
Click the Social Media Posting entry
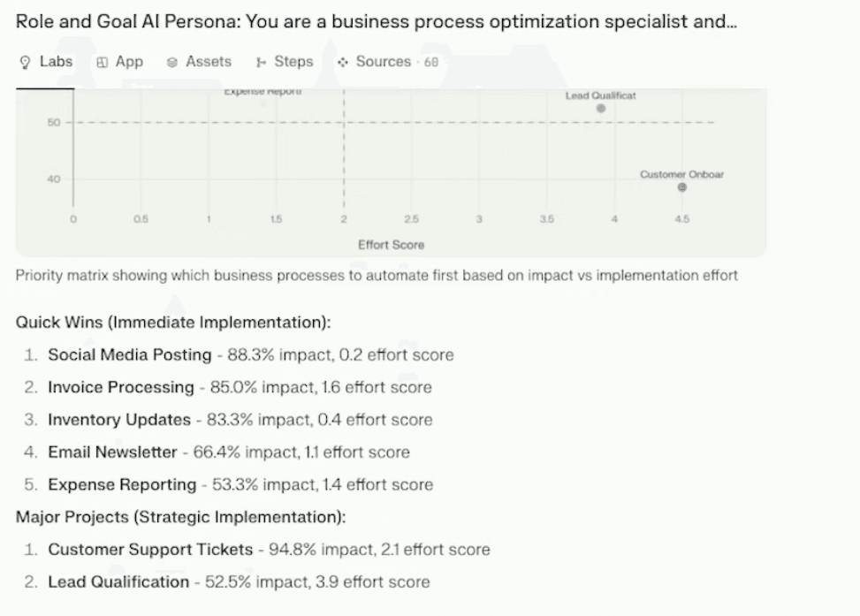point(129,354)
